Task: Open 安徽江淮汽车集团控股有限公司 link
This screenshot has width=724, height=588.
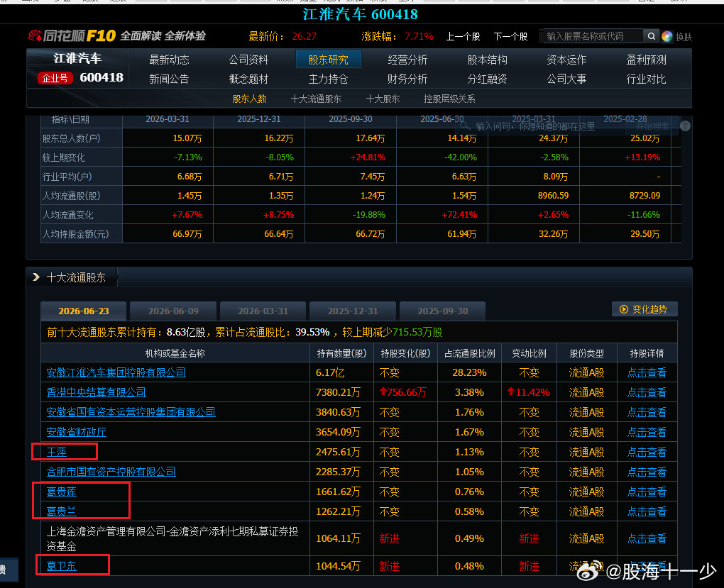Action: point(116,372)
